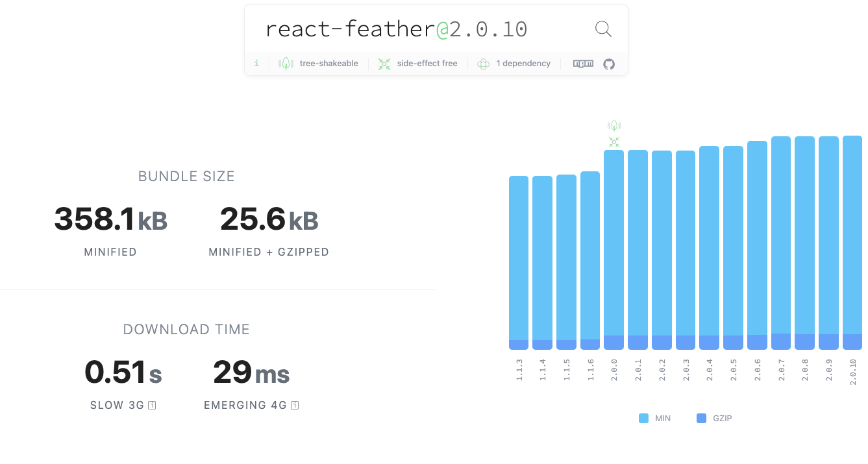Click the 1 dependency text label

tap(523, 64)
